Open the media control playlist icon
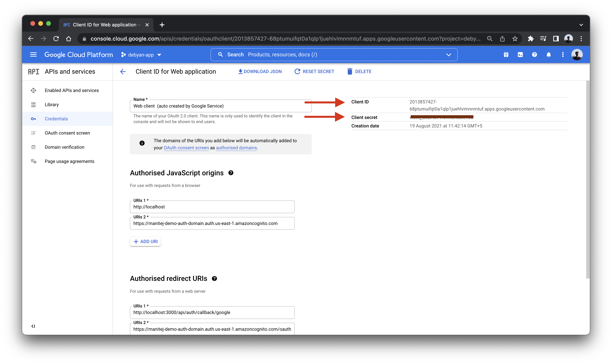This screenshot has height=364, width=612. (x=543, y=39)
